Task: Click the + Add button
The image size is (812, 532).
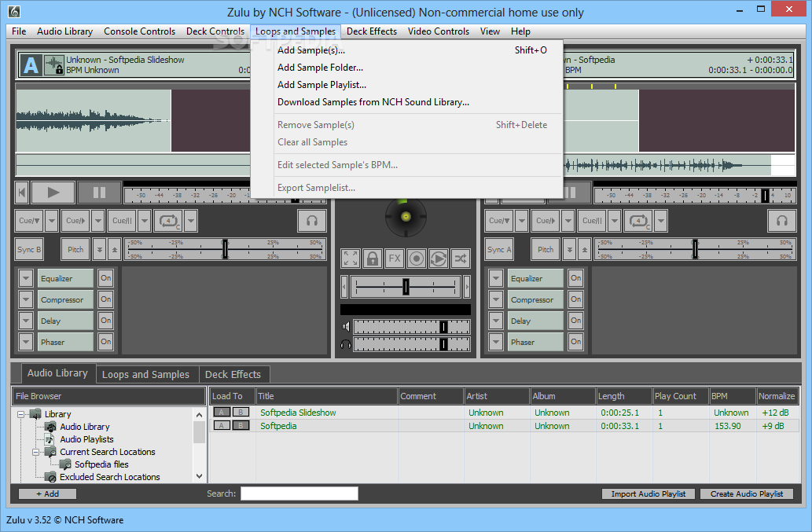Action: [47, 493]
